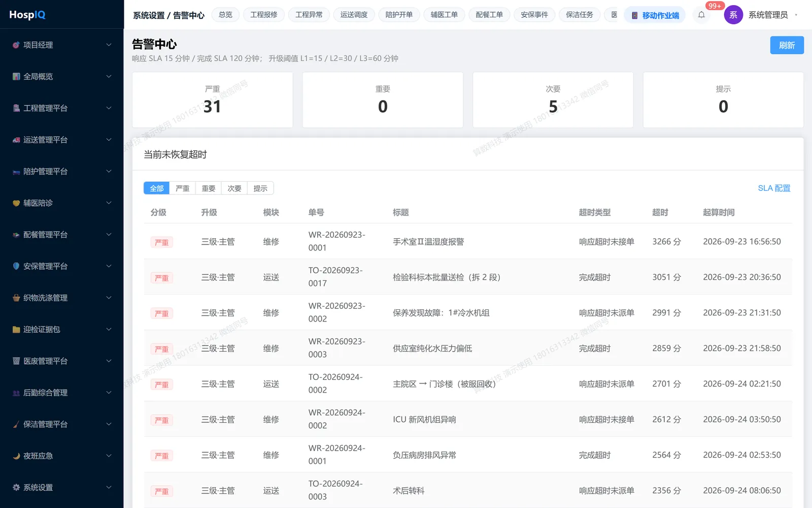The image size is (812, 508).
Task: Click title ICU 新风机组异响
Action: pyautogui.click(x=424, y=420)
